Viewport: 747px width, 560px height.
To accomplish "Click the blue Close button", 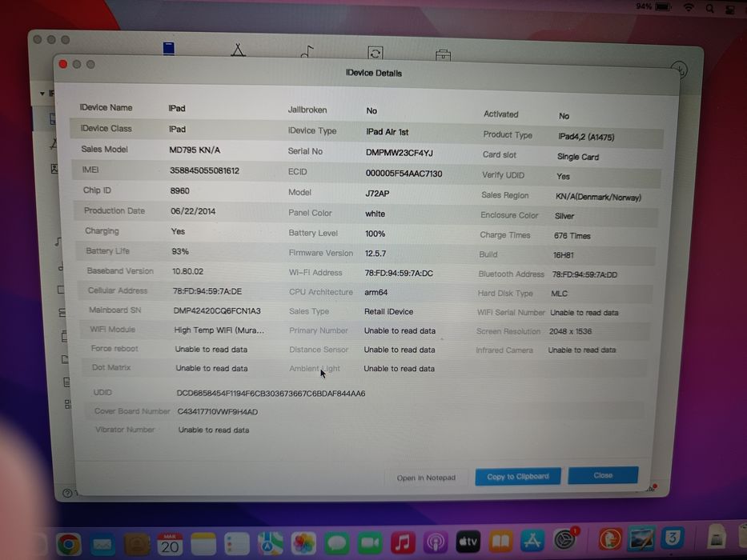I will [603, 475].
